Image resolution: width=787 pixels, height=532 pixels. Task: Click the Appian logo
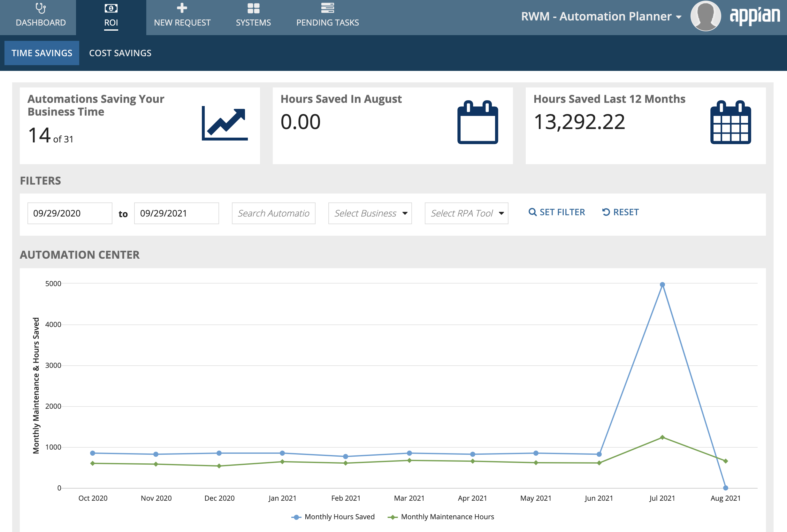tap(755, 16)
